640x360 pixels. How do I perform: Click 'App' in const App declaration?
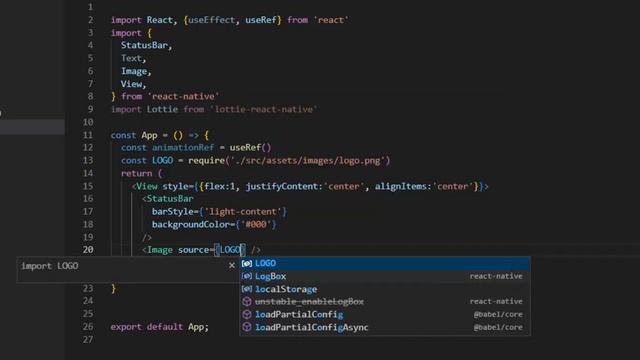coord(149,135)
